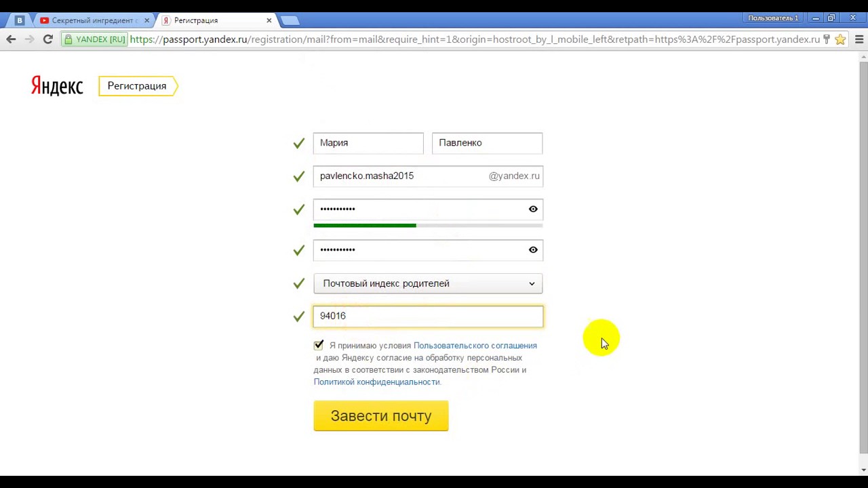Image resolution: width=868 pixels, height=488 pixels.
Task: Click the scrollbar up arrow
Action: (863, 57)
